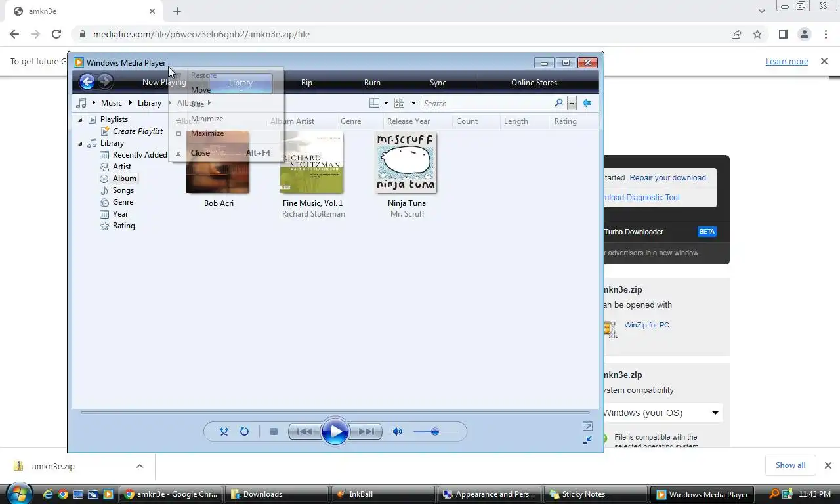
Task: Sort by the Release Year column
Action: point(408,121)
